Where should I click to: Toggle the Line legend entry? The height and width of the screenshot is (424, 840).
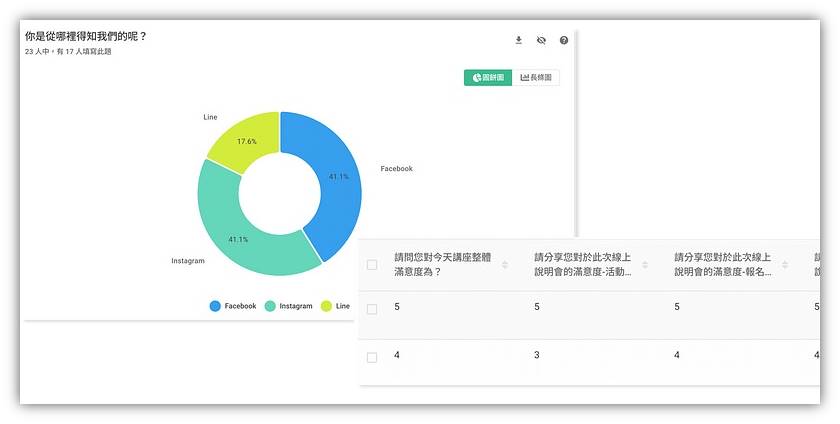335,306
